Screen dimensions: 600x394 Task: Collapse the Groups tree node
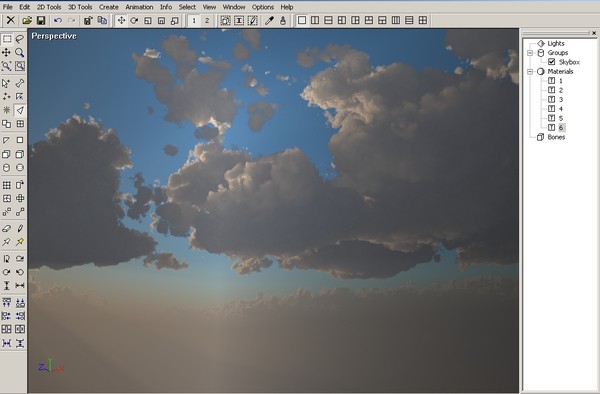pos(530,53)
